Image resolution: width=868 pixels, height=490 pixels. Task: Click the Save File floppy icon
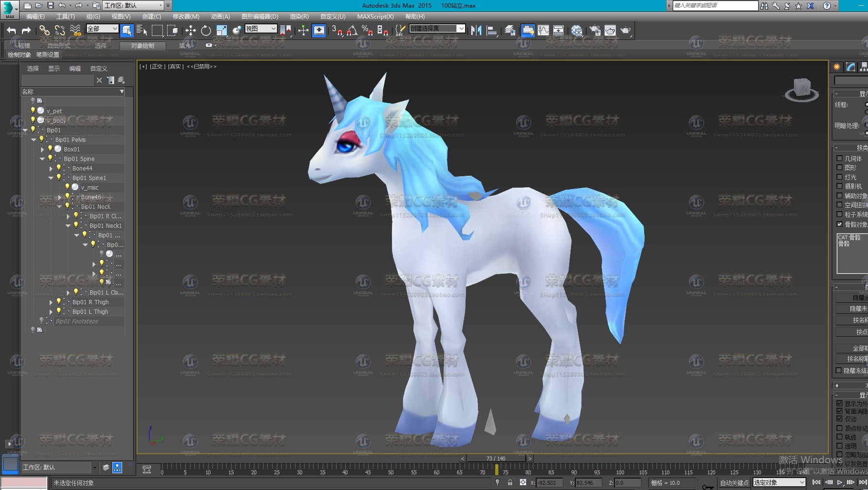[51, 6]
